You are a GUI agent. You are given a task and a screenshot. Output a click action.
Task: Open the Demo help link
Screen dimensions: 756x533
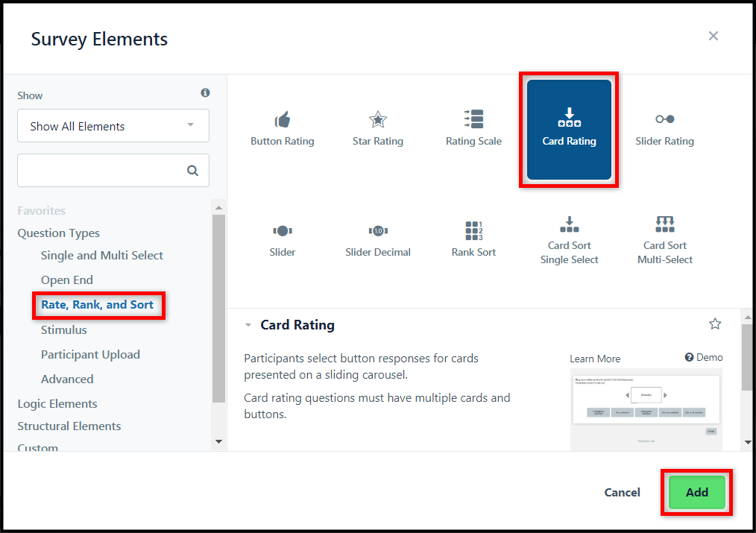pos(704,358)
